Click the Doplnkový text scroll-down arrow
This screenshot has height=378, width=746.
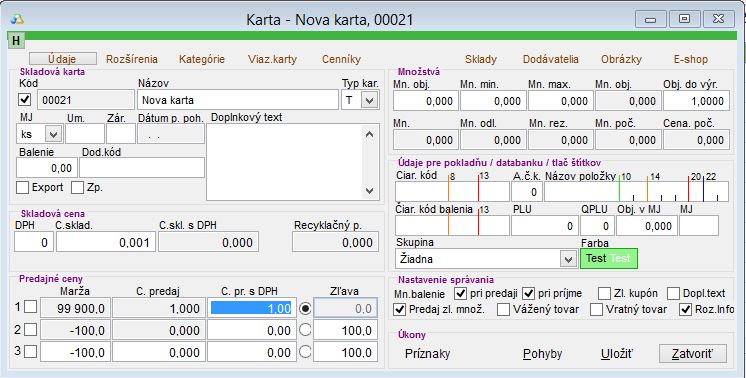click(370, 191)
